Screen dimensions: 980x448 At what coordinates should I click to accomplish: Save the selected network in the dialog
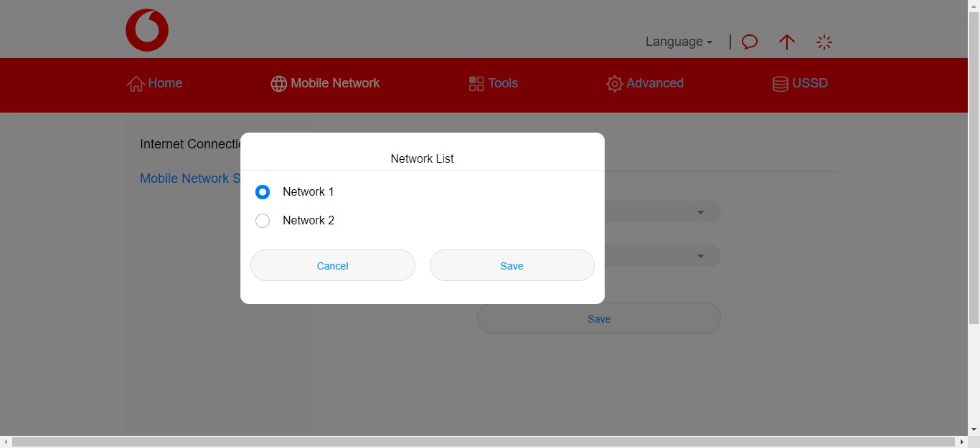pos(512,265)
